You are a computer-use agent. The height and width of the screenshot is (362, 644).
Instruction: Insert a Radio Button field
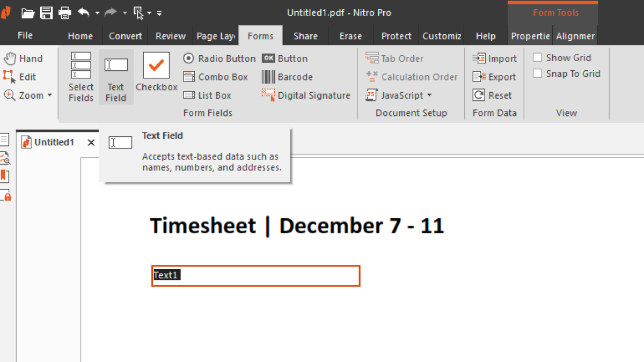point(219,58)
